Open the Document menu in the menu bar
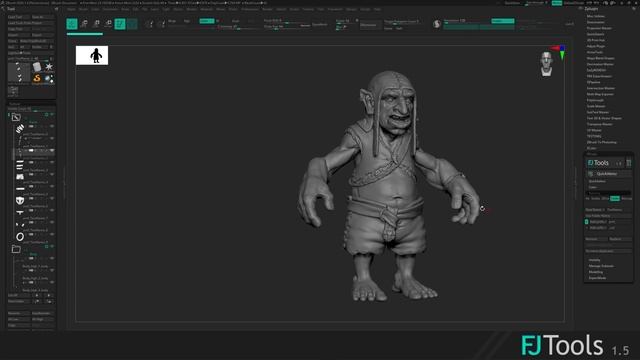The width and height of the screenshot is (640, 360). coord(110,9)
